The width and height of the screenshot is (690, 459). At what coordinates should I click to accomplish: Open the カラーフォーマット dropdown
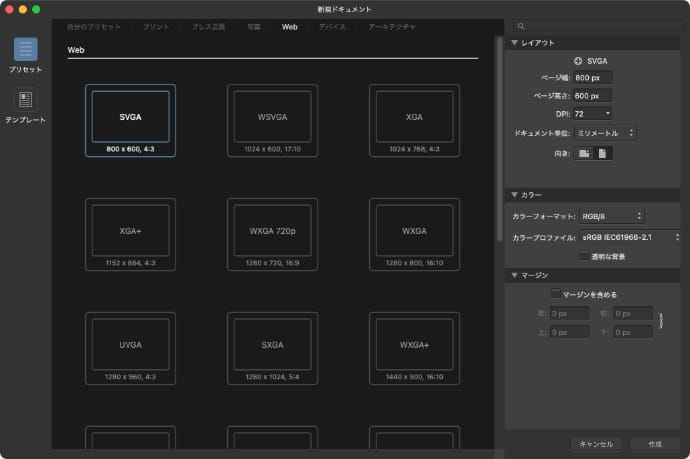(612, 215)
